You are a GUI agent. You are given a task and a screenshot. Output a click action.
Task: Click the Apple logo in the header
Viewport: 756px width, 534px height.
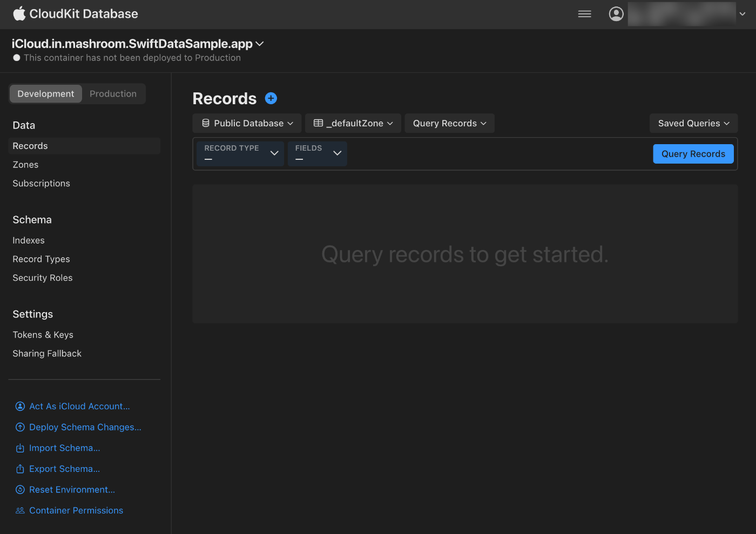tap(19, 13)
